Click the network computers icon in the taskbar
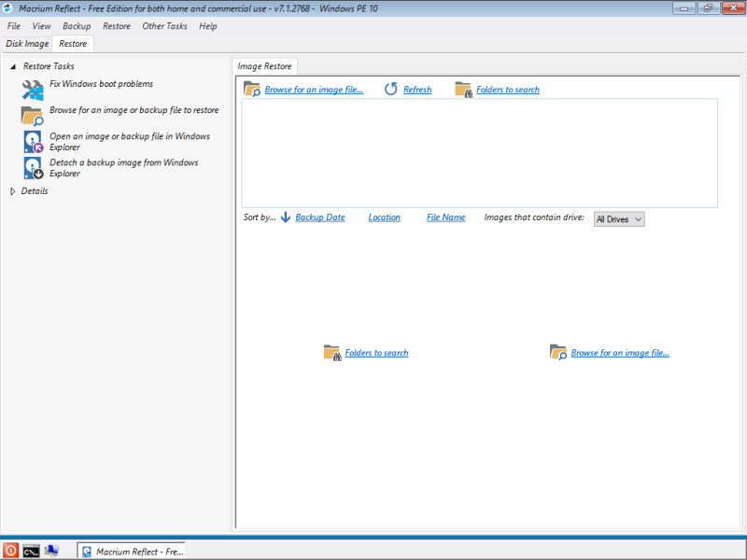747x560 pixels. coord(50,551)
